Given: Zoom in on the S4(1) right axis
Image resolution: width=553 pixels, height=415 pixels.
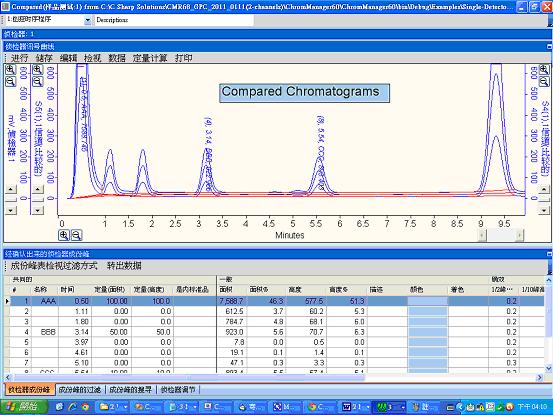Looking at the screenshot, I should pos(544,70).
